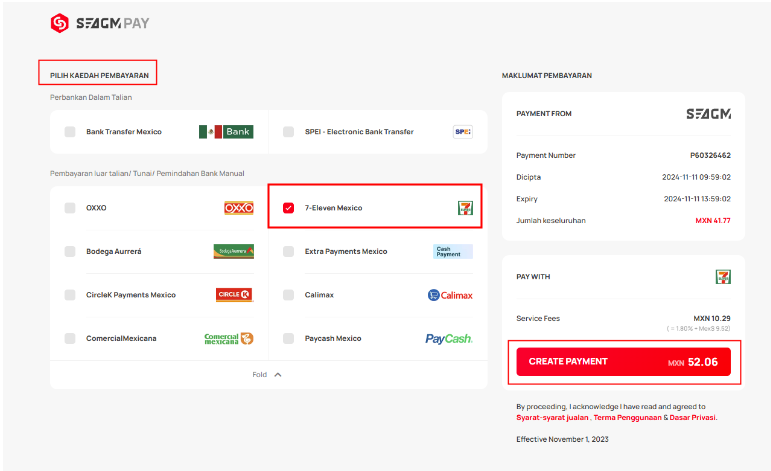Click Dicipta time 2024-11-11 09:59:02
This screenshot has height=471, width=771.
(696, 177)
